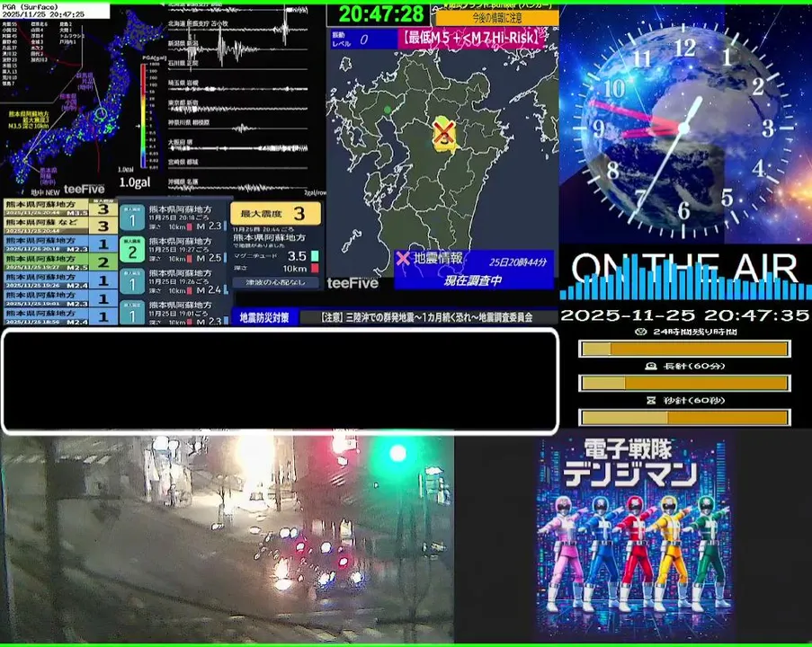
Task: Click the 大阪府 堺 waveform label
Action: pyautogui.click(x=180, y=142)
